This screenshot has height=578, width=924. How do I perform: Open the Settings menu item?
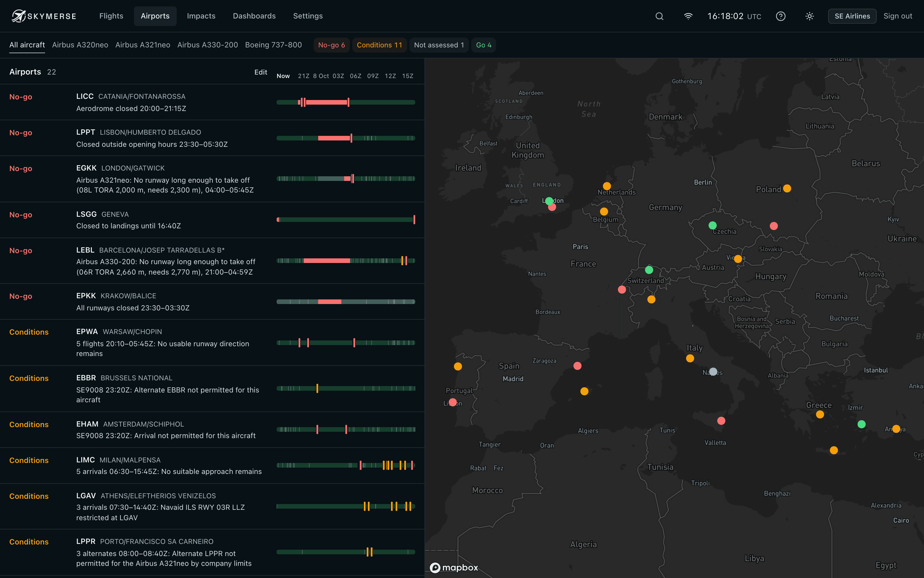[x=308, y=16]
